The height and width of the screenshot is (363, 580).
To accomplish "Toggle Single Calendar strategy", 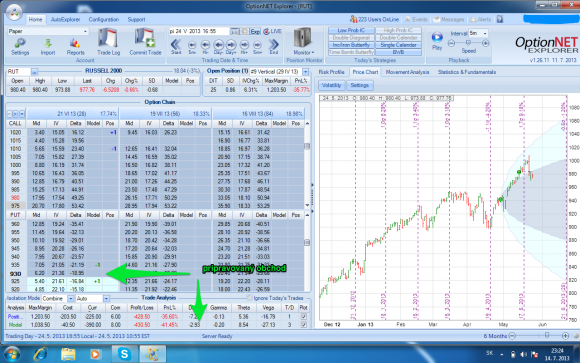I will [398, 45].
